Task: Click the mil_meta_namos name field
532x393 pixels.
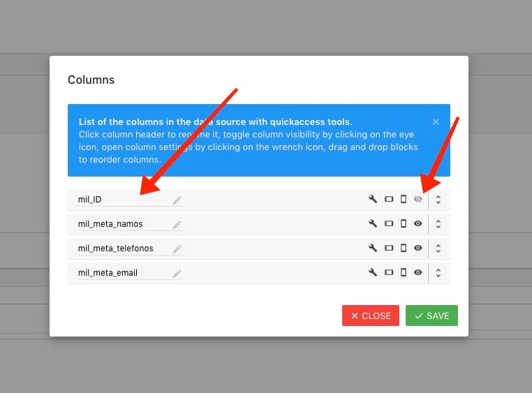Action: [122, 224]
